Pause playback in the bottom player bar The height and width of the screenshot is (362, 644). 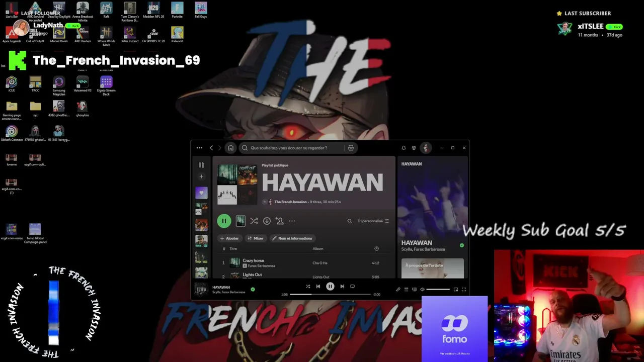click(x=330, y=287)
